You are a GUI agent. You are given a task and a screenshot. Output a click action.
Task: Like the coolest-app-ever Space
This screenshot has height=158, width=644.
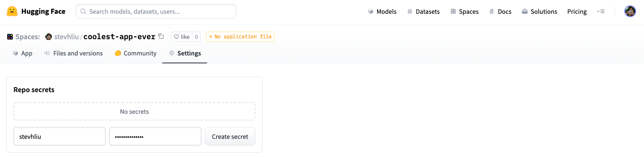point(181,37)
